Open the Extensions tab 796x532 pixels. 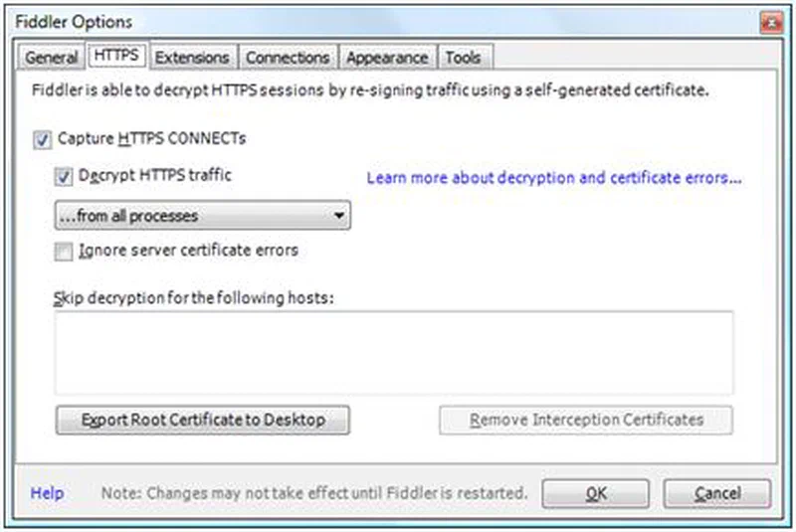click(191, 58)
